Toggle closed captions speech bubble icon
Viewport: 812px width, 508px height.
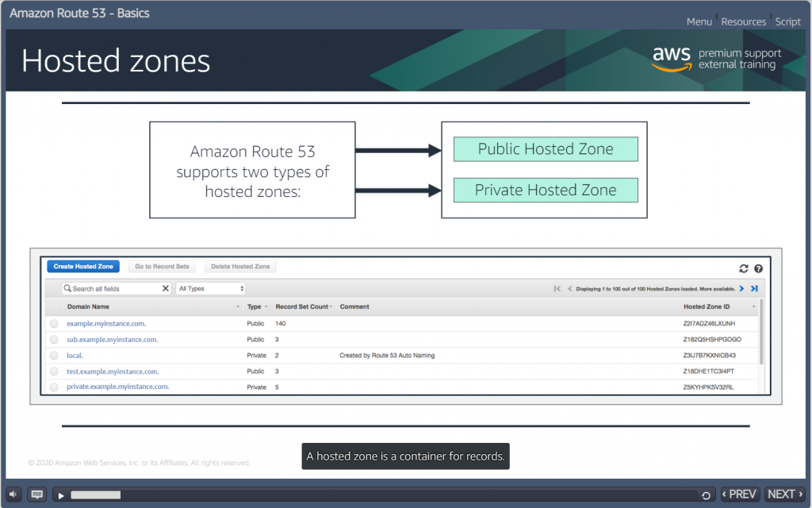[36, 495]
